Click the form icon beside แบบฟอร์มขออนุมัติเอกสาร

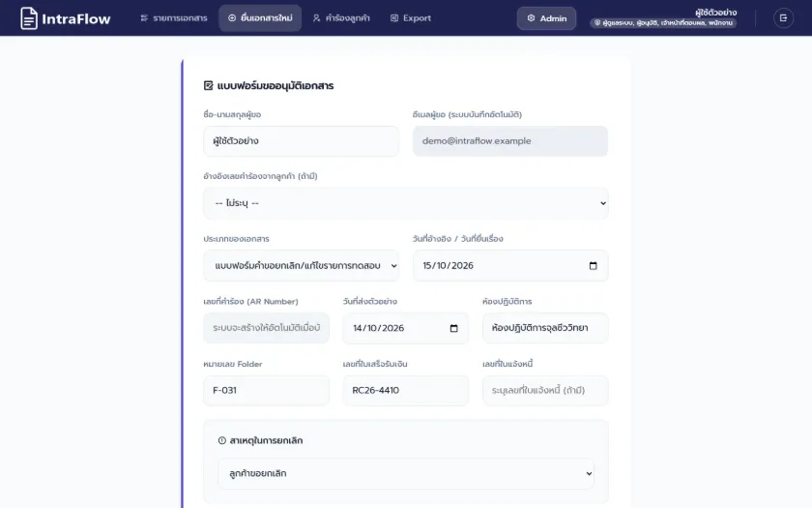pos(208,85)
